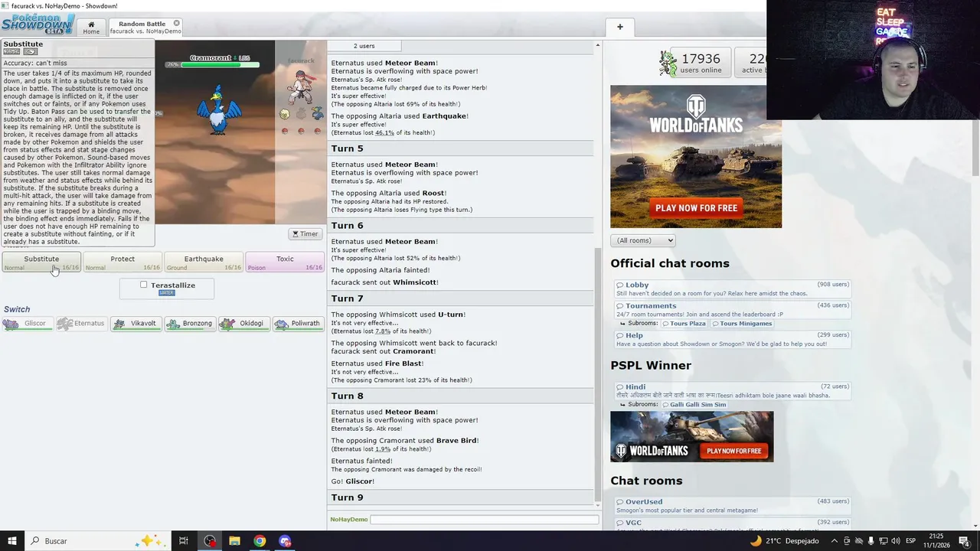Viewport: 980px width, 551px height.
Task: Open Task View on taskbar
Action: [184, 541]
